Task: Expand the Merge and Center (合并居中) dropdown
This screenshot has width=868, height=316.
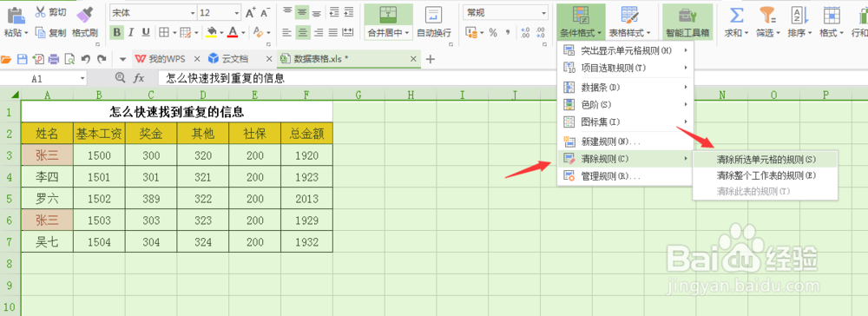Action: point(408,33)
